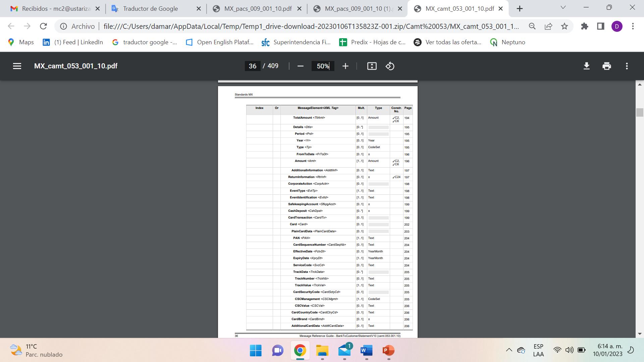Click the zoom in plus button

click(345, 66)
